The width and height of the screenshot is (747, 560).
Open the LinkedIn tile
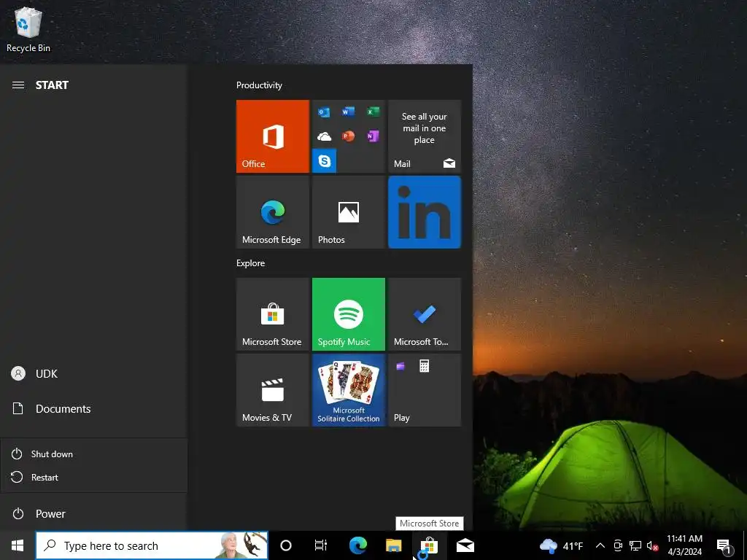[425, 212]
